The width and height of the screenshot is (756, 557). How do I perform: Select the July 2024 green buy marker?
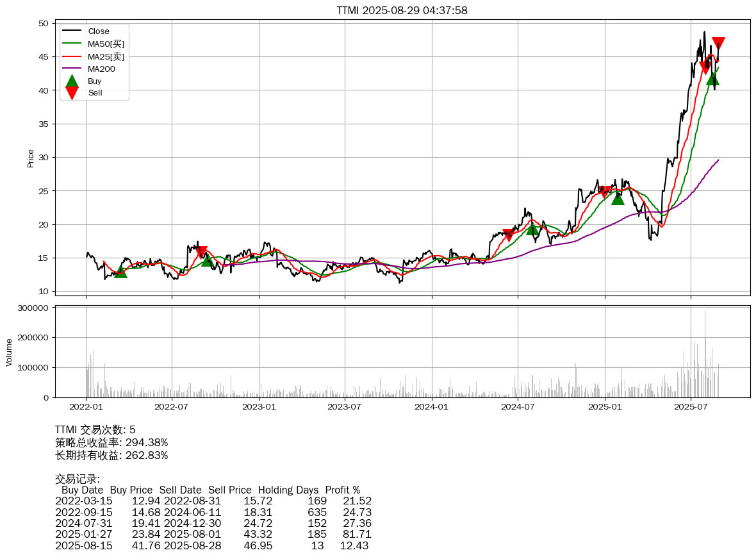pos(532,229)
